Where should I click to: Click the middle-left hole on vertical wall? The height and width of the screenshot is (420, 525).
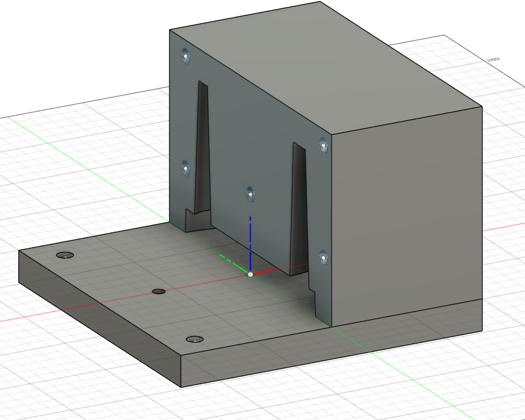click(185, 168)
